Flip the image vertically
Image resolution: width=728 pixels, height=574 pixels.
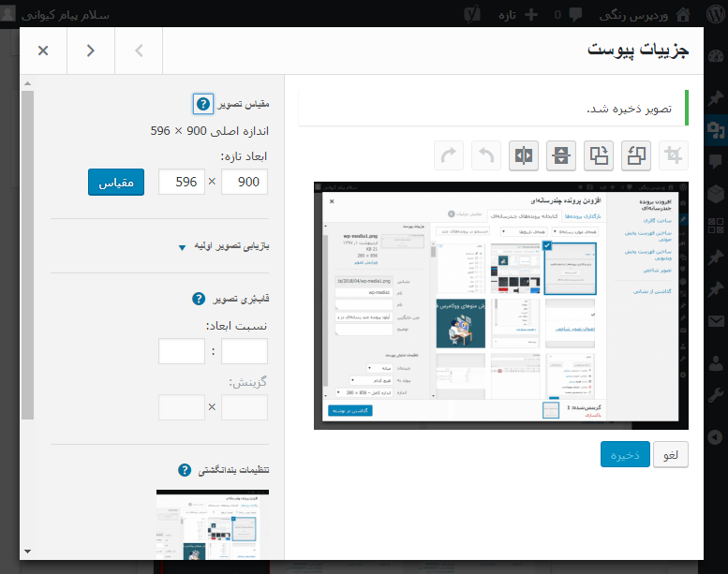(x=561, y=155)
